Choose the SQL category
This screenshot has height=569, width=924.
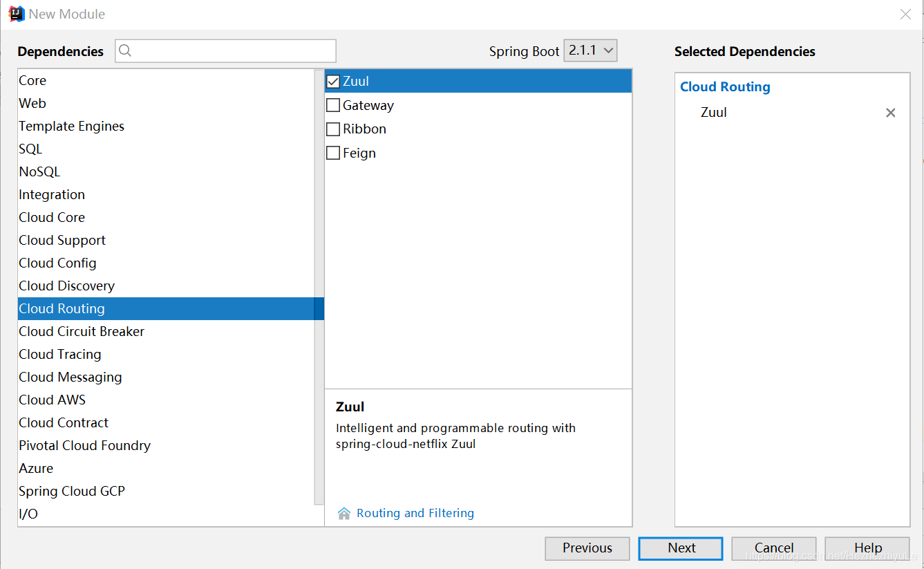166,149
